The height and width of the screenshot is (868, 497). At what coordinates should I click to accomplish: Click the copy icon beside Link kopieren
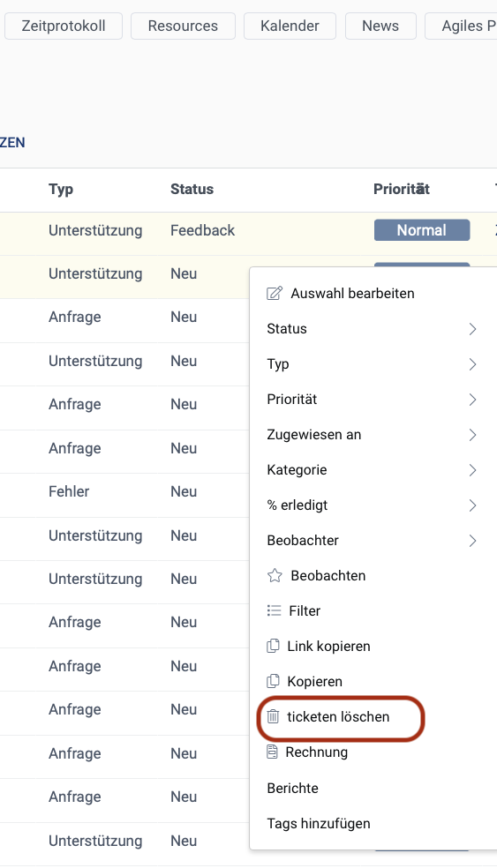(273, 646)
